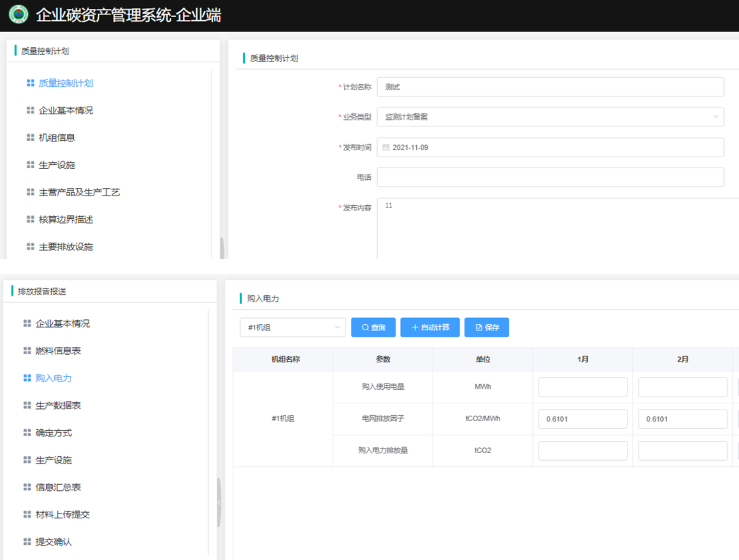Click the 查询 search button
Viewport: 739px width, 560px height.
pyautogui.click(x=373, y=328)
